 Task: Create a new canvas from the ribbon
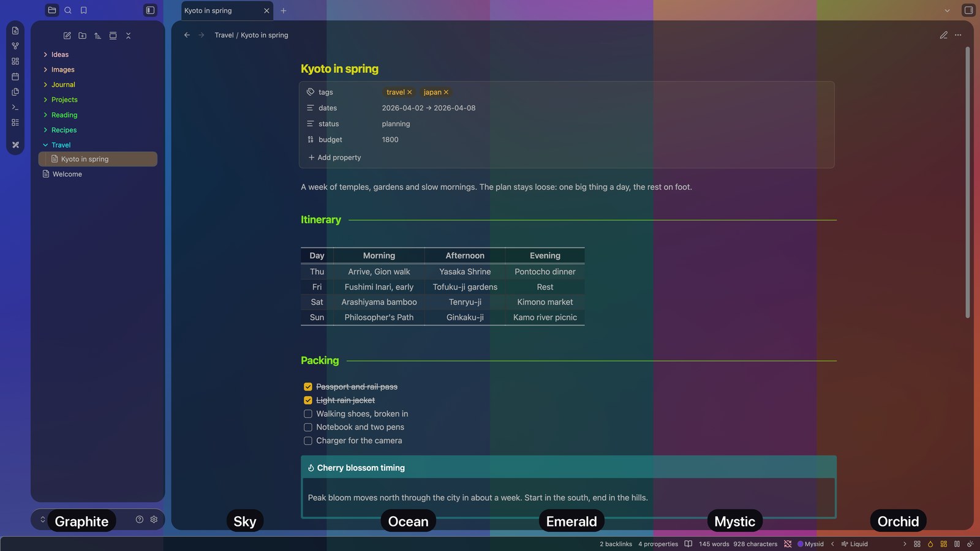[15, 61]
